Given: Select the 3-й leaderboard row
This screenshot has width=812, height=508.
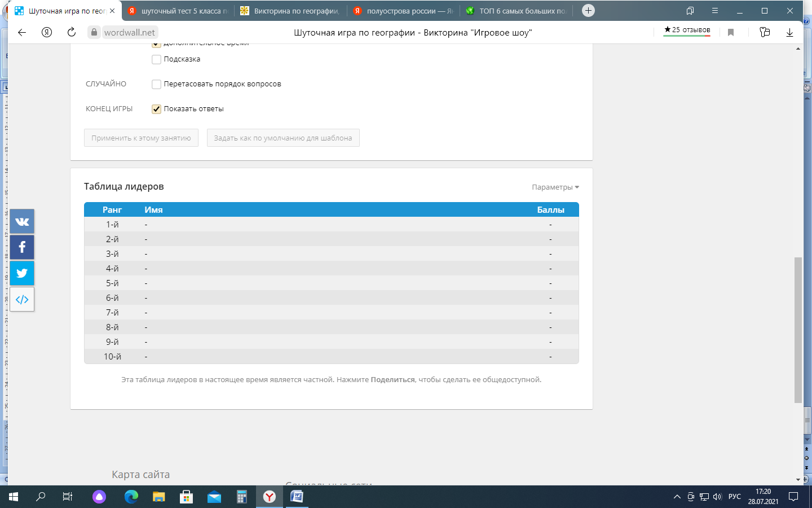Looking at the screenshot, I should [332, 253].
